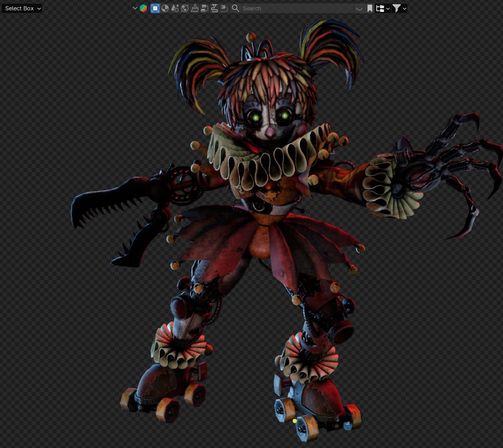Image resolution: width=503 pixels, height=448 pixels.
Task: Click the magnifying glass search icon
Action: click(236, 8)
